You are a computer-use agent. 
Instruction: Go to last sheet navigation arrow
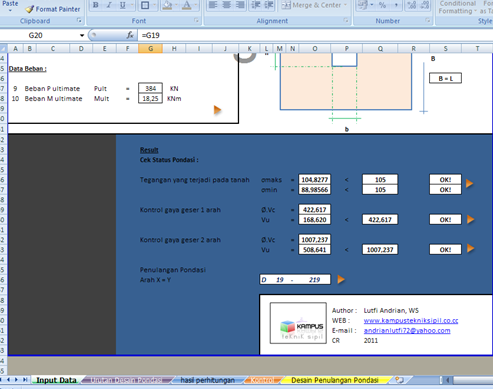[x=25, y=380]
